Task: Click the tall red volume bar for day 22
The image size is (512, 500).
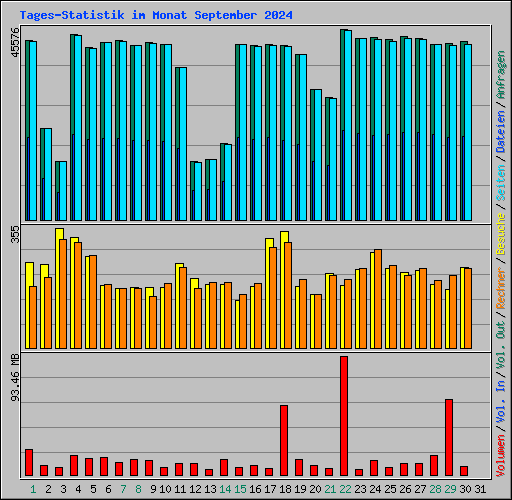Action: pos(344,416)
